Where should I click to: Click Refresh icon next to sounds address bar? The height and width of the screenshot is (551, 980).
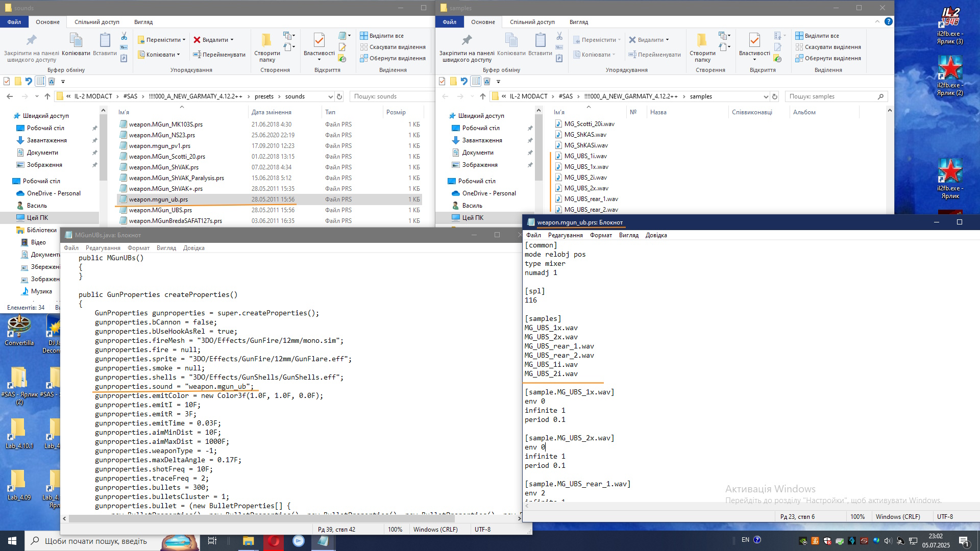pos(339,96)
